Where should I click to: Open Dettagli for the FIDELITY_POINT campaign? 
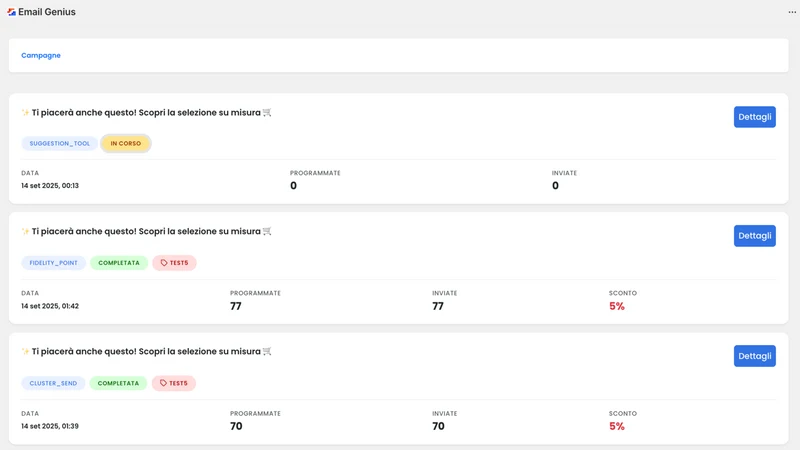755,236
